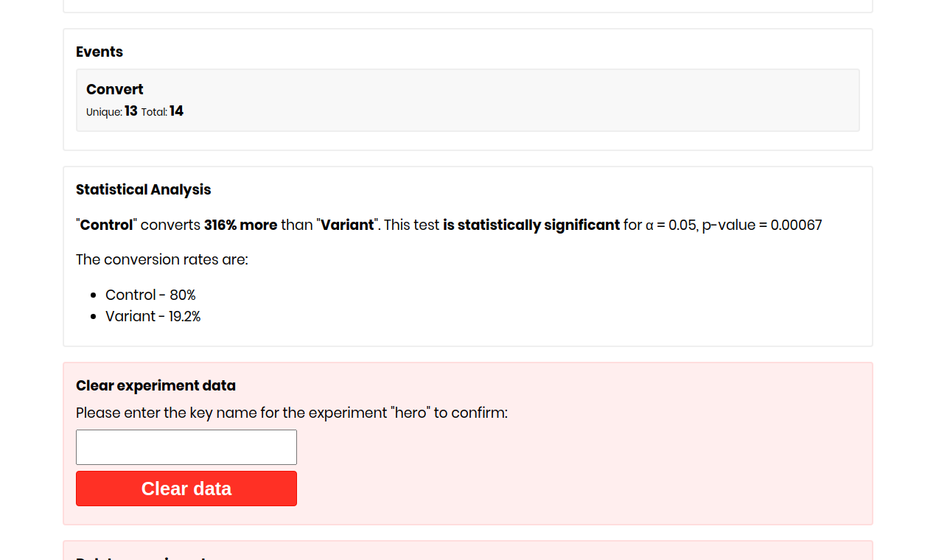Click the bold "Variant" name in analysis sentence
Image resolution: width=936 pixels, height=560 pixels.
tap(347, 225)
